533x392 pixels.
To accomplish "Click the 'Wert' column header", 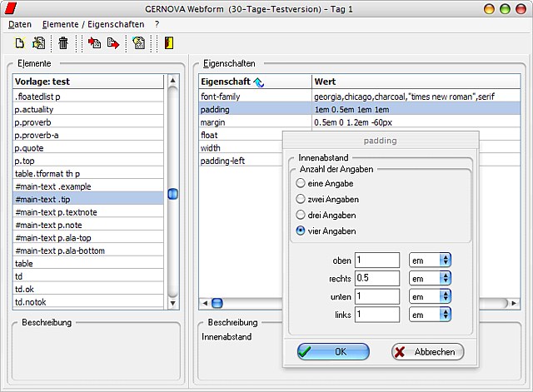I will (416, 82).
